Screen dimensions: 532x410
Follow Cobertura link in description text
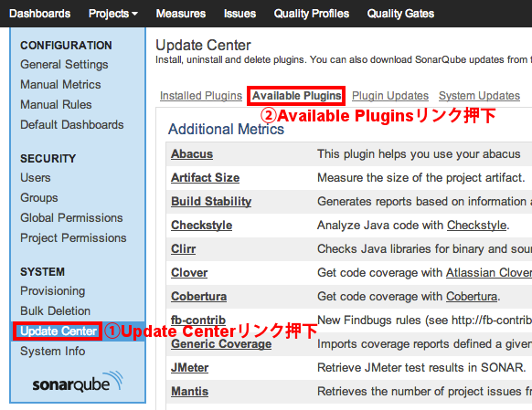point(472,297)
